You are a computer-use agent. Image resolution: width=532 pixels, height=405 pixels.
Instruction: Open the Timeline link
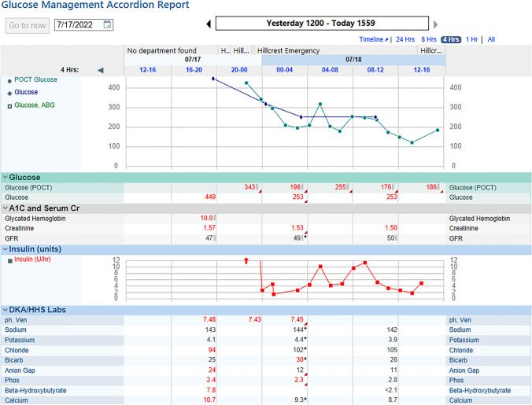(373, 39)
